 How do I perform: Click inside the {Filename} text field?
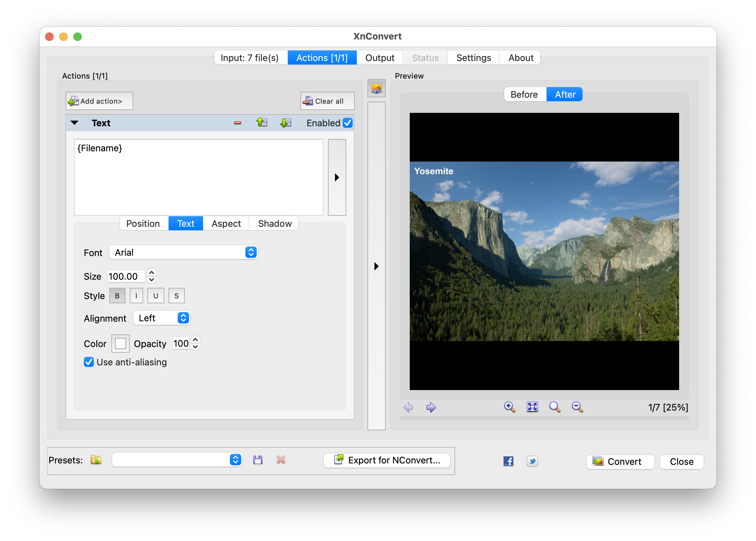click(197, 176)
